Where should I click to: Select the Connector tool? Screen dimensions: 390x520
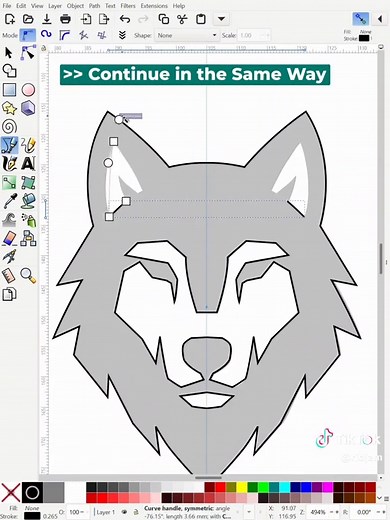[x=28, y=238]
